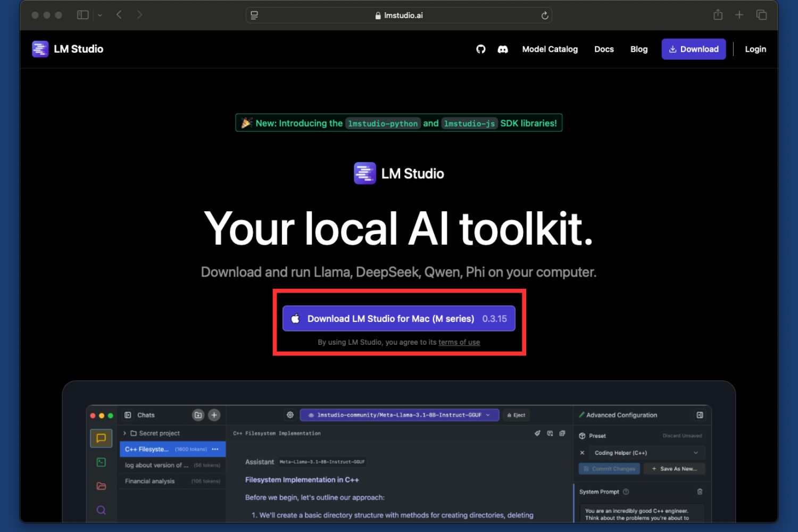Select the 'log about version of ...' chat
The width and height of the screenshot is (798, 532).
173,465
